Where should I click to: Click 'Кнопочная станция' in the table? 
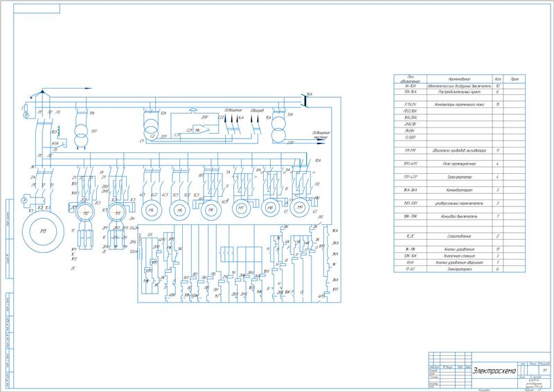pos(459,256)
